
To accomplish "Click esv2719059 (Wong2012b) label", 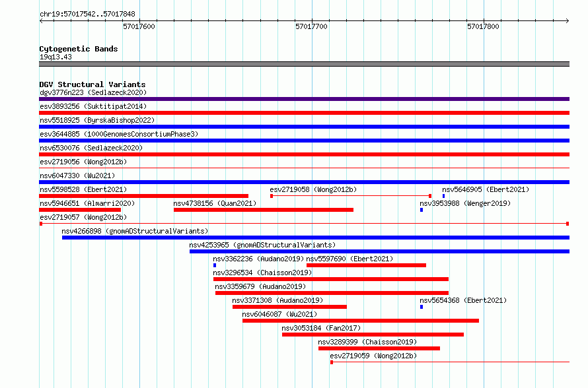I will click(x=373, y=356).
